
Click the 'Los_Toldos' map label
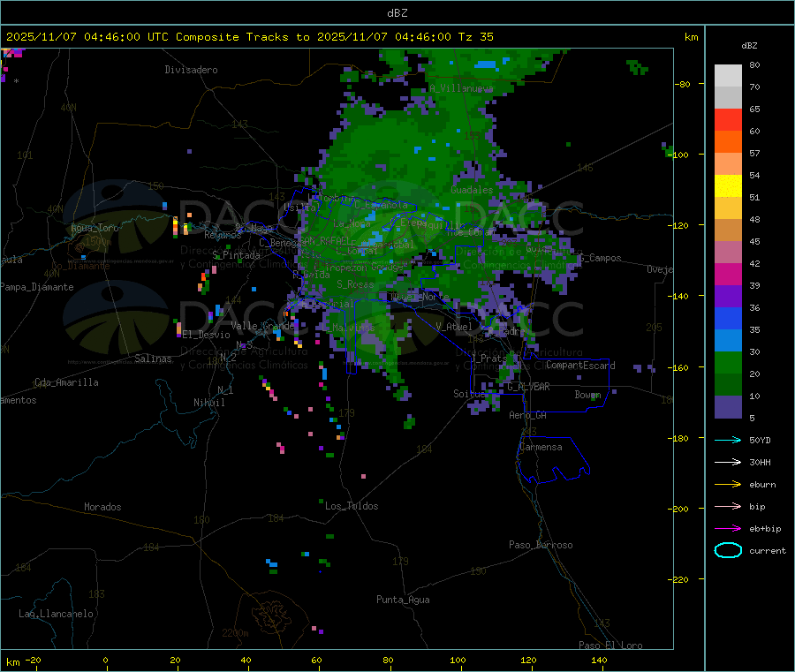point(352,506)
